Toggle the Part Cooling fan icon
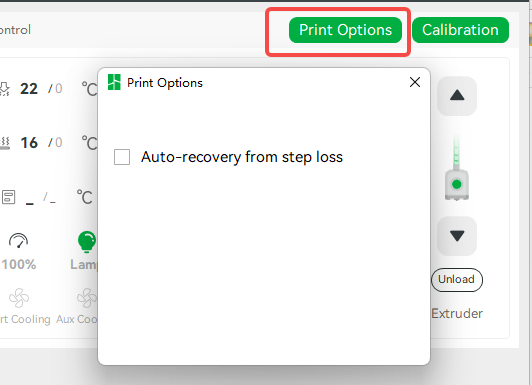The width and height of the screenshot is (532, 385). 19,298
